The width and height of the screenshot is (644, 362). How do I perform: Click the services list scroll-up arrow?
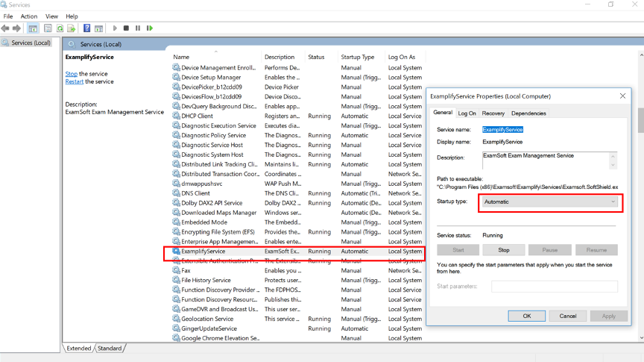(x=641, y=54)
